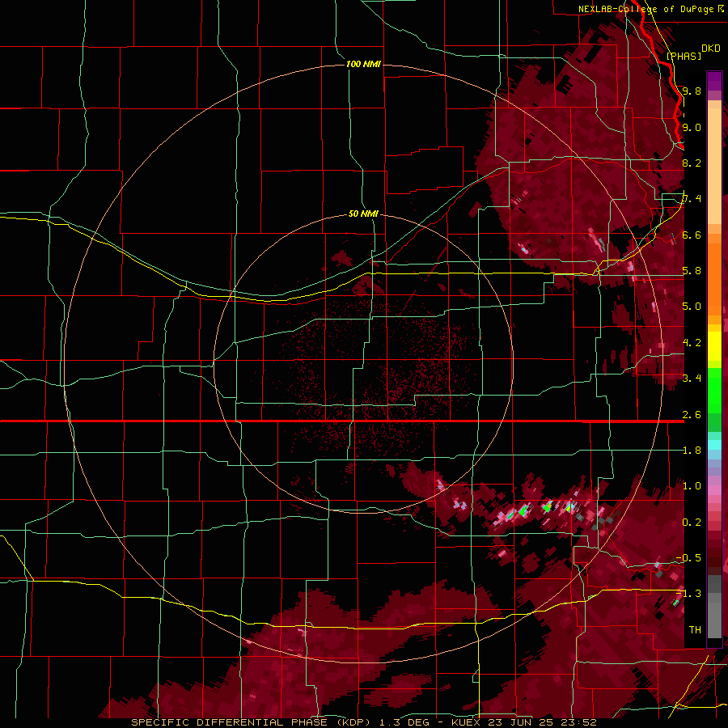Screen dimensions: 728x728
Task: Click the 9.0 value on the scale
Action: click(692, 127)
